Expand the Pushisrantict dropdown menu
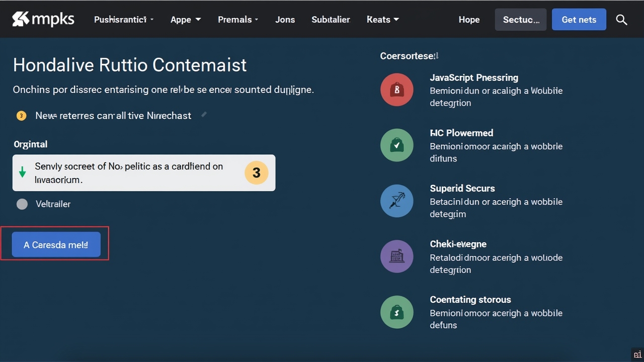Image resolution: width=644 pixels, height=362 pixels. point(124,20)
